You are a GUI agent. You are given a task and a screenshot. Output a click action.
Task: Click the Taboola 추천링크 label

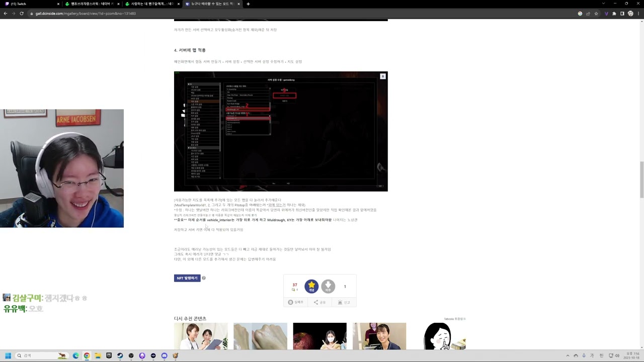point(455,319)
